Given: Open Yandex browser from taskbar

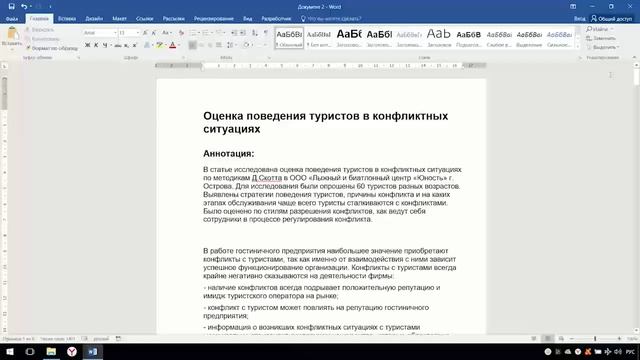Looking at the screenshot, I should pyautogui.click(x=72, y=351).
